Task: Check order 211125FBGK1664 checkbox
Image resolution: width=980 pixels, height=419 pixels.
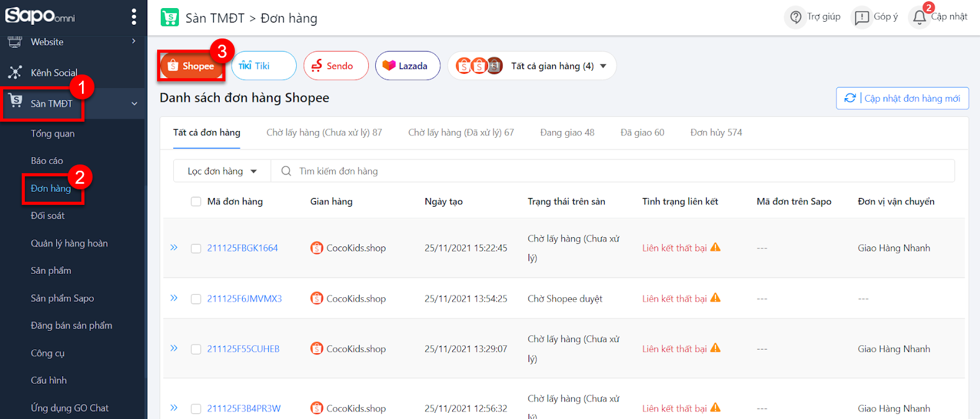Action: click(x=196, y=248)
